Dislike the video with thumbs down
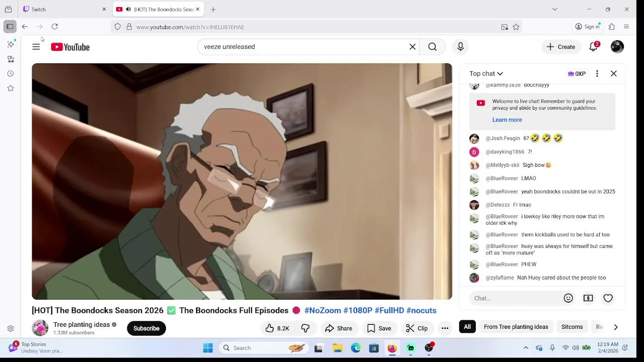 [305, 328]
